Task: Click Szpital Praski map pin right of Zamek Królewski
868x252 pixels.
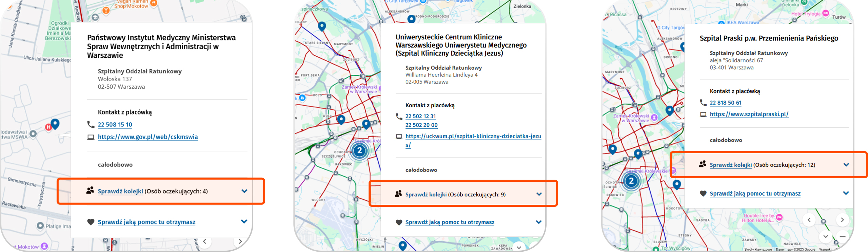Action: click(669, 111)
